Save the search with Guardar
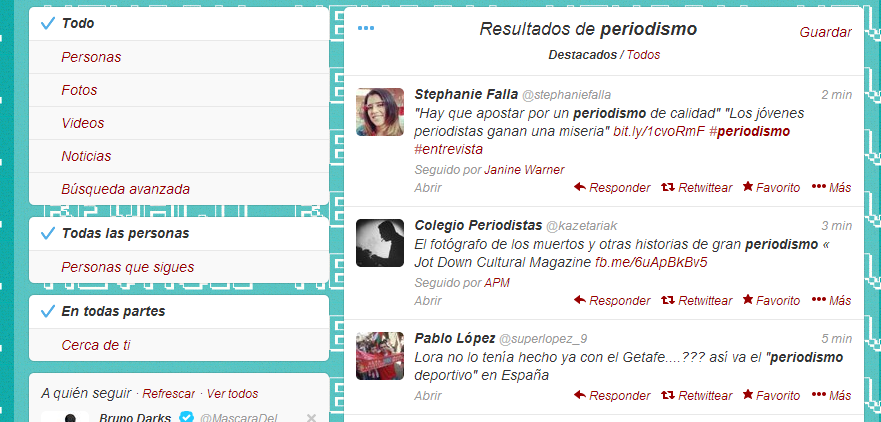This screenshot has height=422, width=881. pyautogui.click(x=825, y=33)
